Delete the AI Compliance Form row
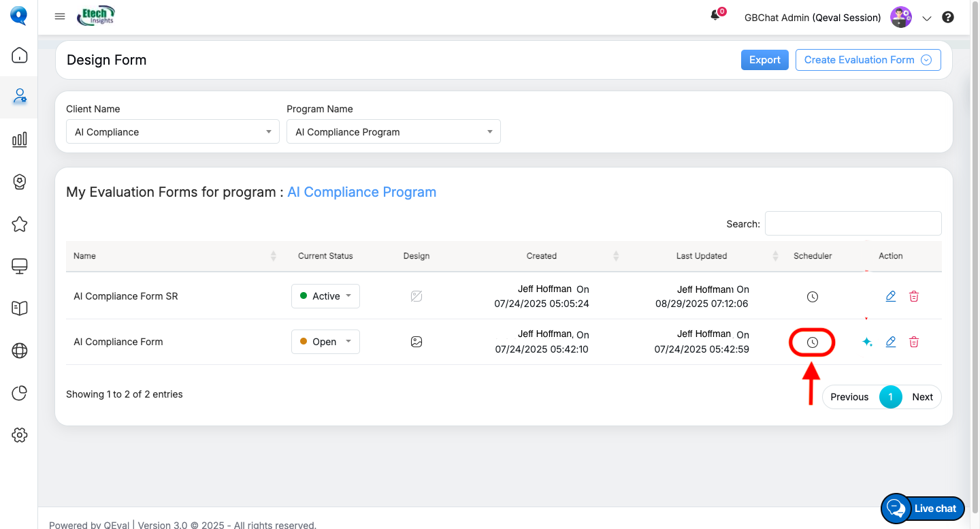The width and height of the screenshot is (980, 529). [914, 342]
